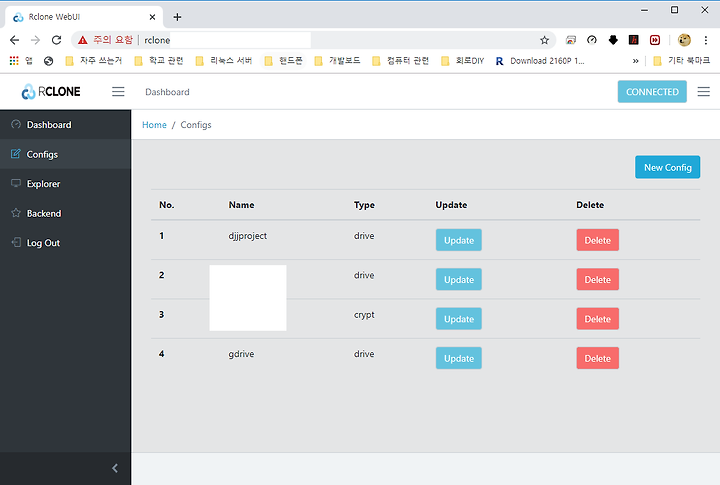Image resolution: width=720 pixels, height=485 pixels.
Task: Select Explorer in the sidebar menu
Action: 65,183
